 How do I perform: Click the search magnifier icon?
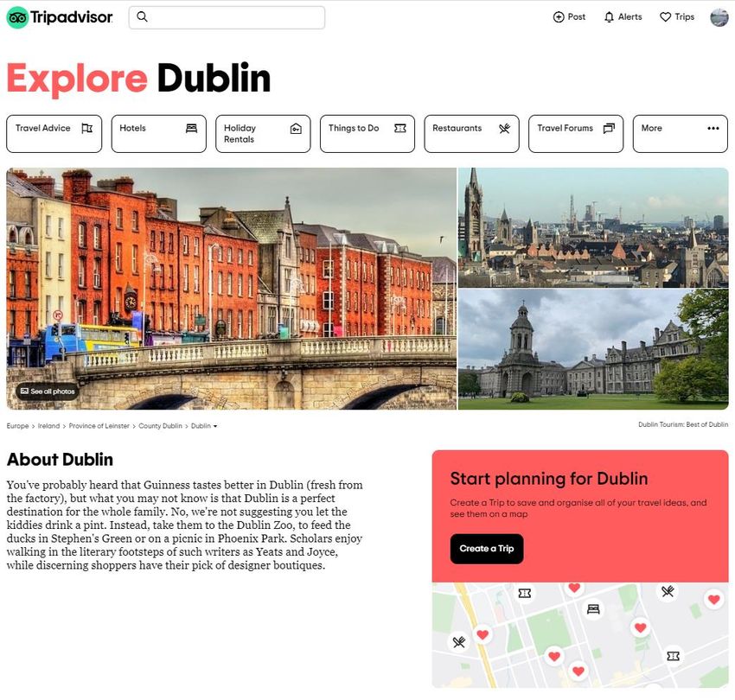point(142,17)
